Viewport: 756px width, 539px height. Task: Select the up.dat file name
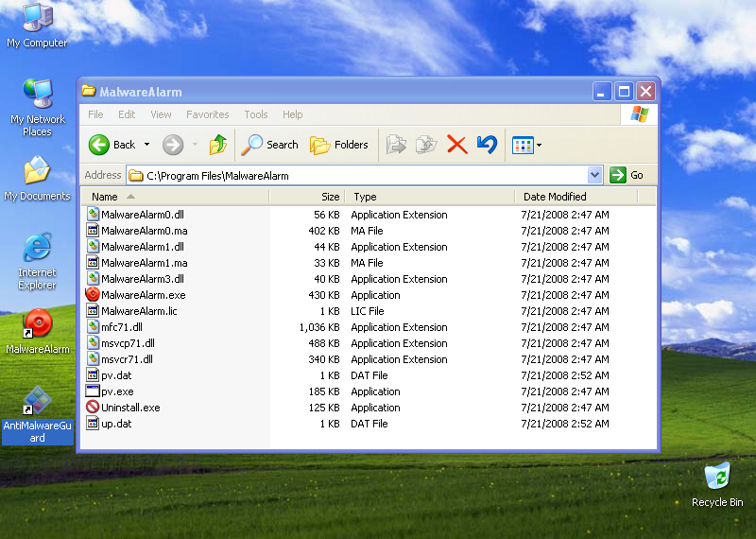[116, 424]
